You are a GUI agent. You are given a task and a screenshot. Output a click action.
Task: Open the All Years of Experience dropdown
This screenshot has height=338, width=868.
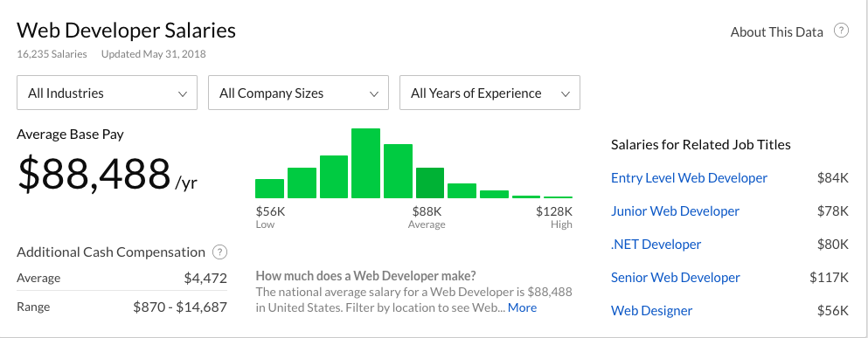pyautogui.click(x=490, y=93)
